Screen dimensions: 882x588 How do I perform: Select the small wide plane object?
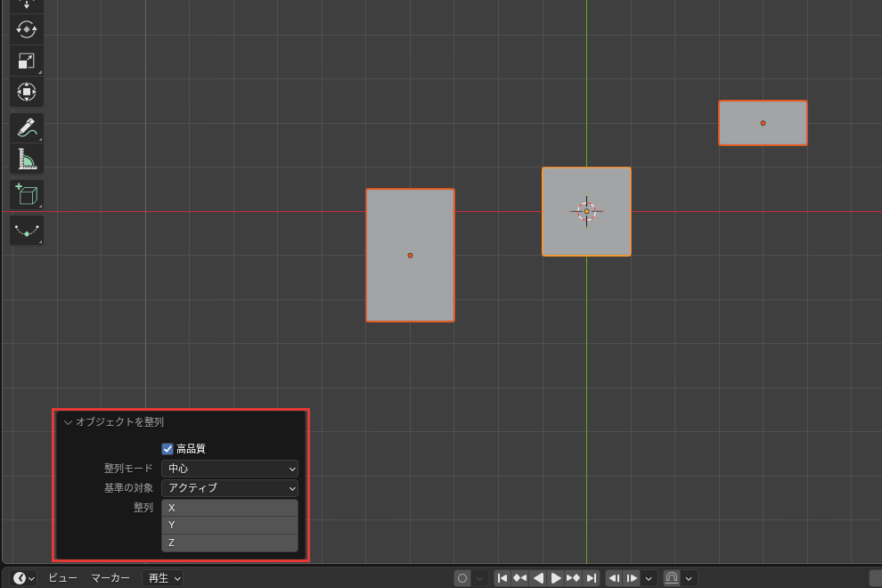tap(763, 123)
